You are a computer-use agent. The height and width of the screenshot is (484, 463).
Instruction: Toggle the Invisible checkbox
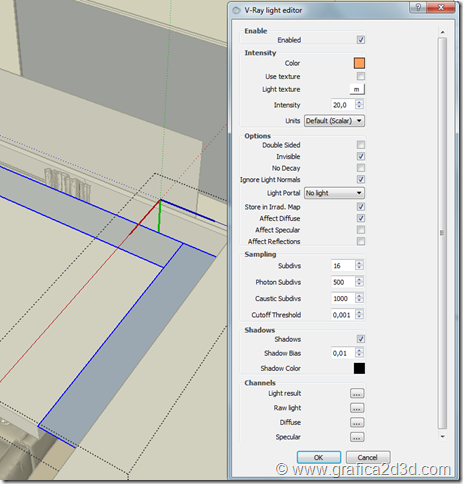point(361,156)
